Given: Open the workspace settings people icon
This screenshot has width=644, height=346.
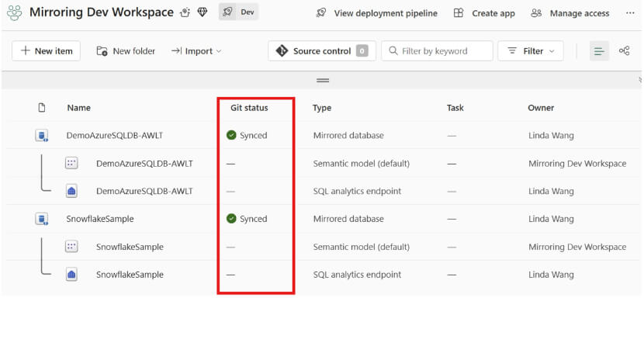Looking at the screenshot, I should [185, 12].
